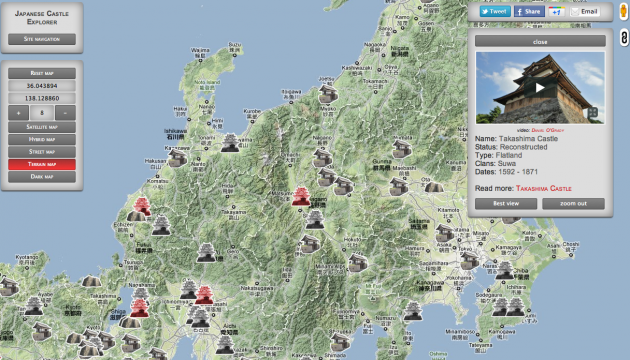Screen dimensions: 630x360
Task: Select the castle marker near Hokuto
Action: tap(357, 263)
